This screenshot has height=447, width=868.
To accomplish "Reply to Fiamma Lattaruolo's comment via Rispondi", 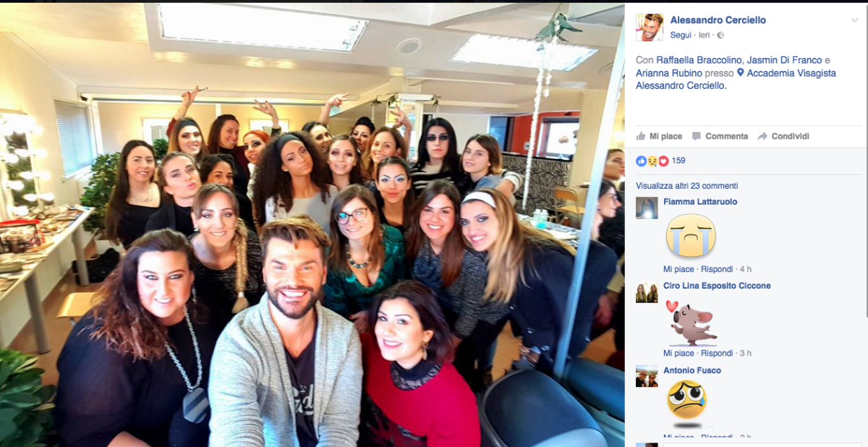I will pyautogui.click(x=717, y=269).
